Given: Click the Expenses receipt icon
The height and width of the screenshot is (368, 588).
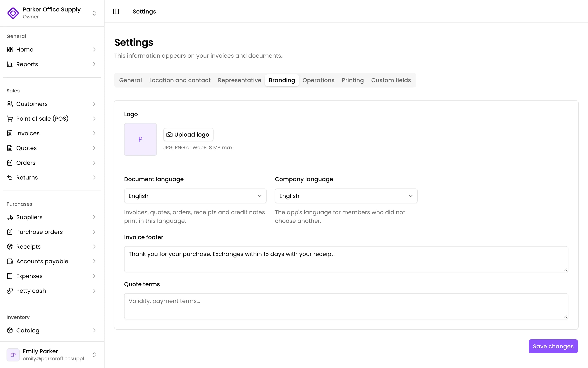Looking at the screenshot, I should 10,276.
